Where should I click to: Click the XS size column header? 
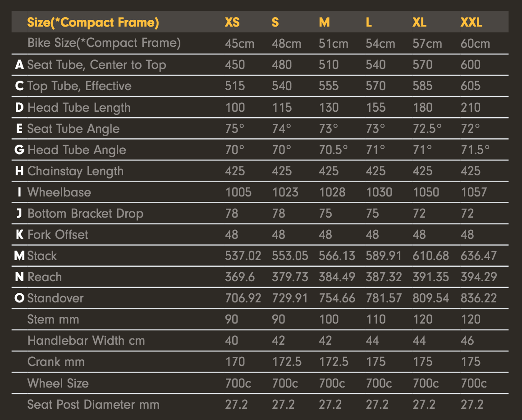[x=232, y=22]
